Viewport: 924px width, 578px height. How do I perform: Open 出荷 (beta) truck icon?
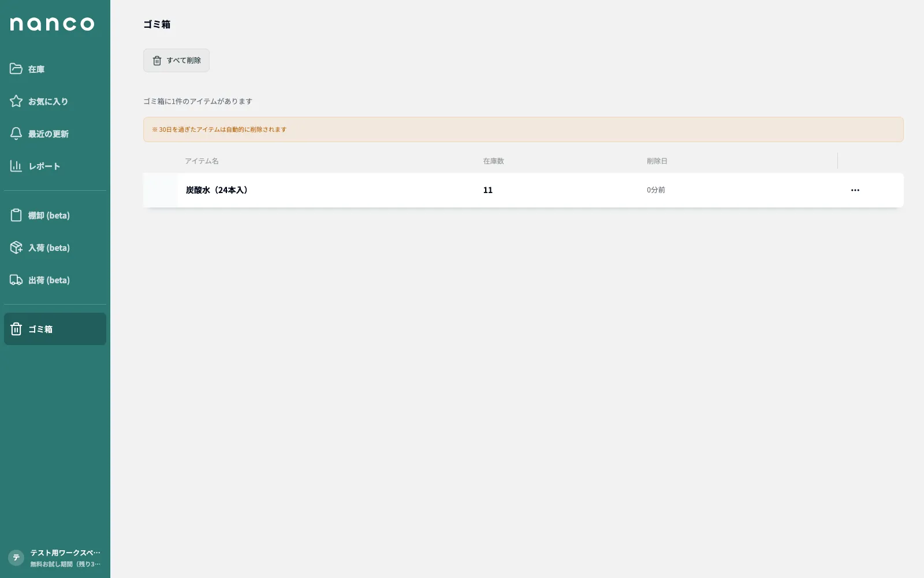tap(16, 280)
